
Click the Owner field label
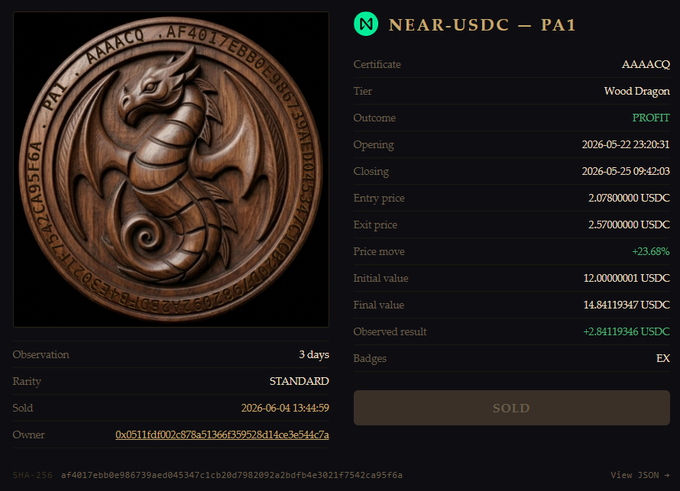point(29,435)
